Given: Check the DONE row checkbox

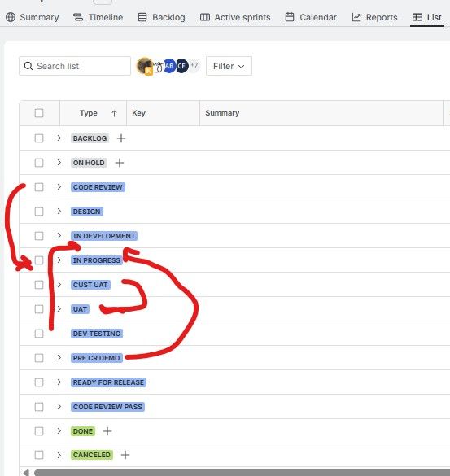Looking at the screenshot, I should (39, 431).
